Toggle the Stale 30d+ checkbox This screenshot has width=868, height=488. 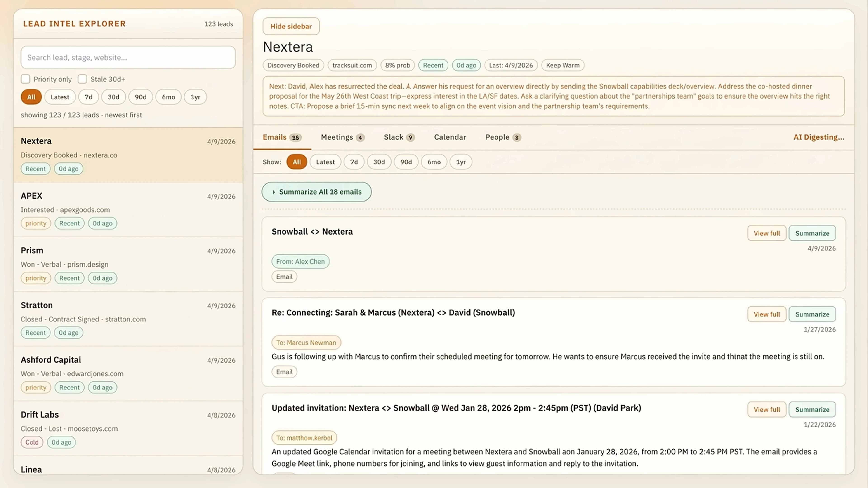tap(82, 79)
